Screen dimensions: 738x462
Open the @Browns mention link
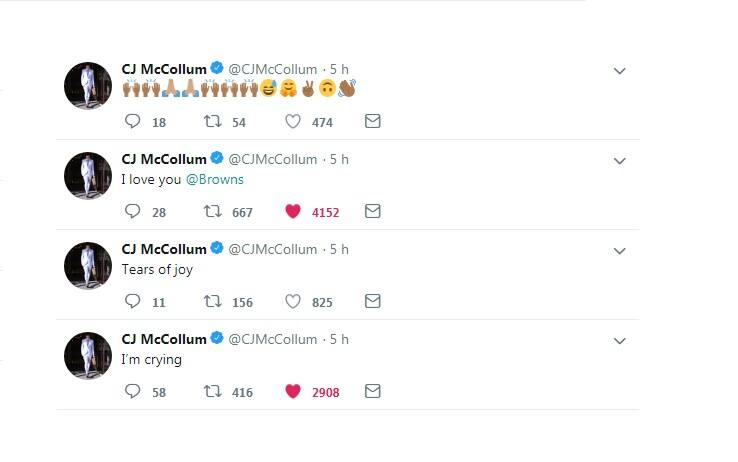coord(215,179)
